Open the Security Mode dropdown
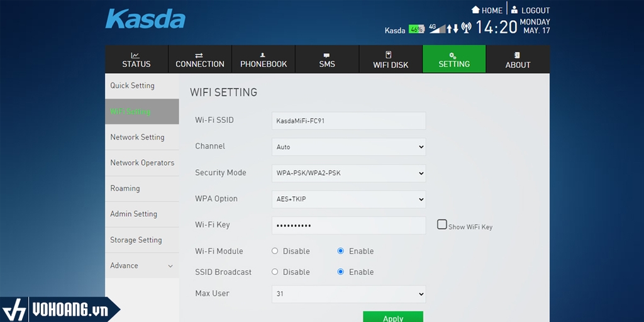This screenshot has height=322, width=644. coord(348,173)
